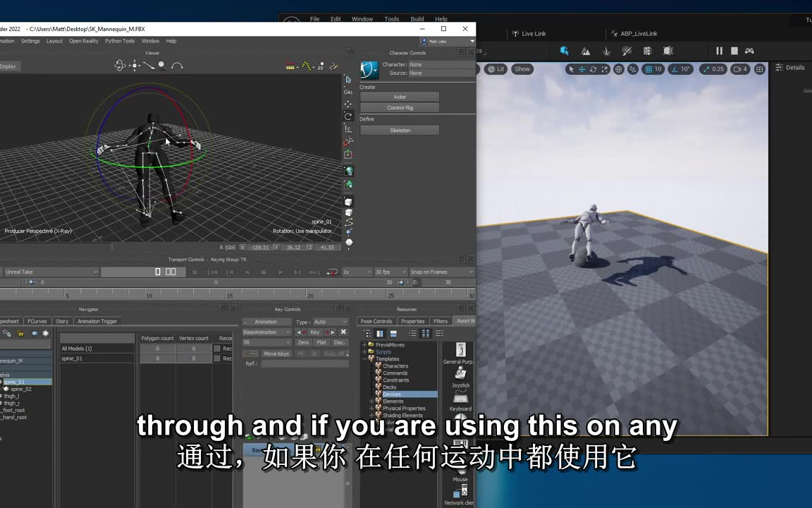Select the Joystick device in Asset Browser
The height and width of the screenshot is (508, 812).
pyautogui.click(x=460, y=375)
